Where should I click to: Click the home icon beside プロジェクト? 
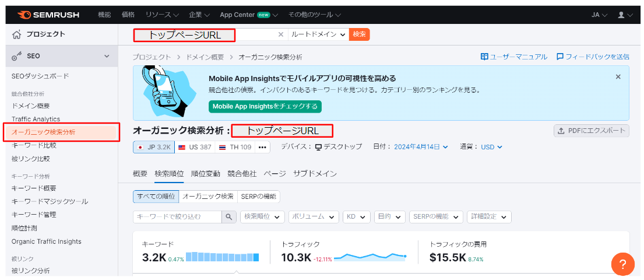(x=17, y=34)
